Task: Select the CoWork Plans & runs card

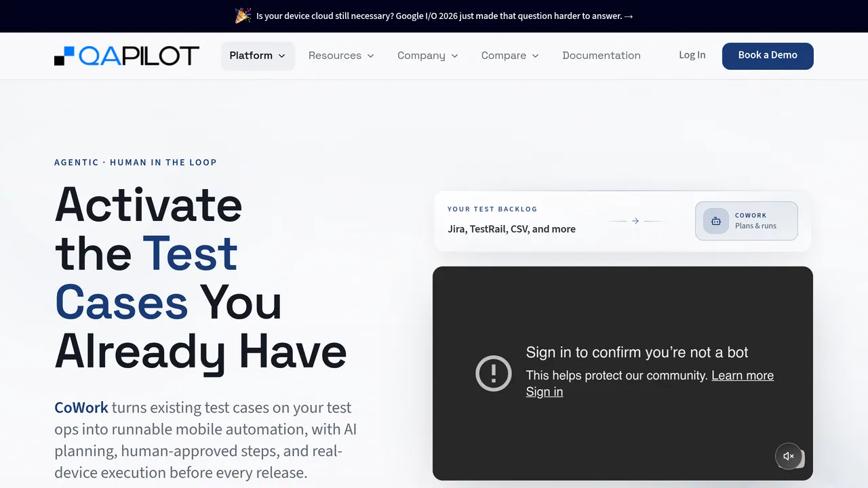Action: [x=747, y=221]
